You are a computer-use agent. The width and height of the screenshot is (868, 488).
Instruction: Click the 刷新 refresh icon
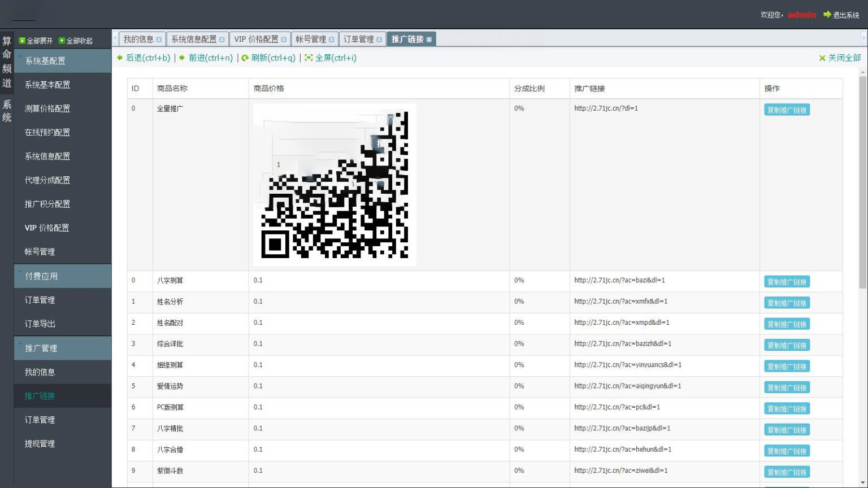[x=245, y=58]
